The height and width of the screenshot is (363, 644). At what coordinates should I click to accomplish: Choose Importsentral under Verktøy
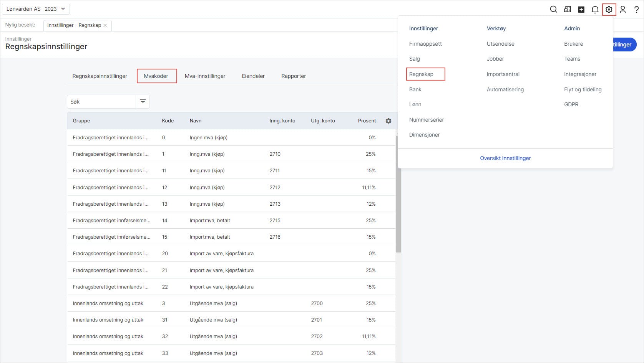click(503, 74)
